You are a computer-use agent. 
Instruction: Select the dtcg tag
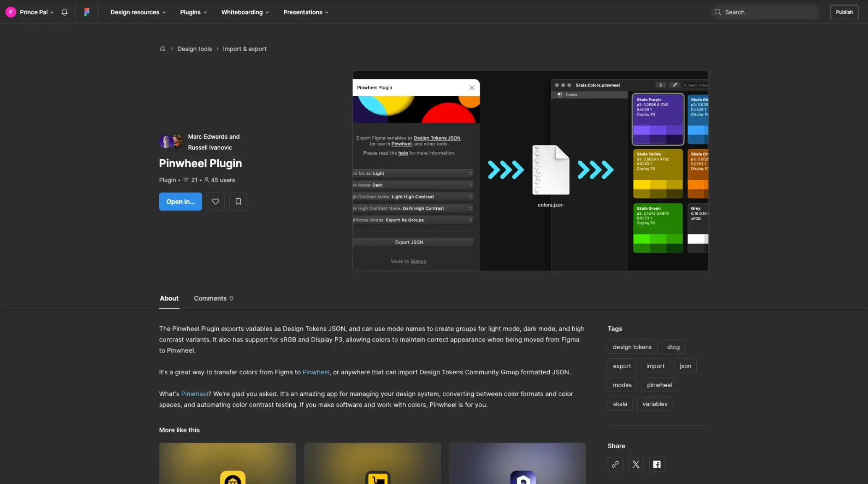click(x=673, y=347)
